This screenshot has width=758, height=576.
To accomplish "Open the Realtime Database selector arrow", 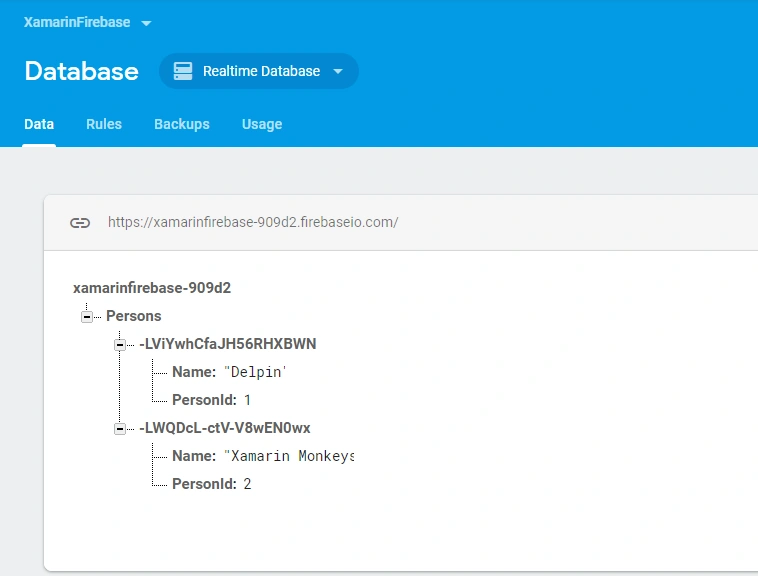I will coord(338,71).
